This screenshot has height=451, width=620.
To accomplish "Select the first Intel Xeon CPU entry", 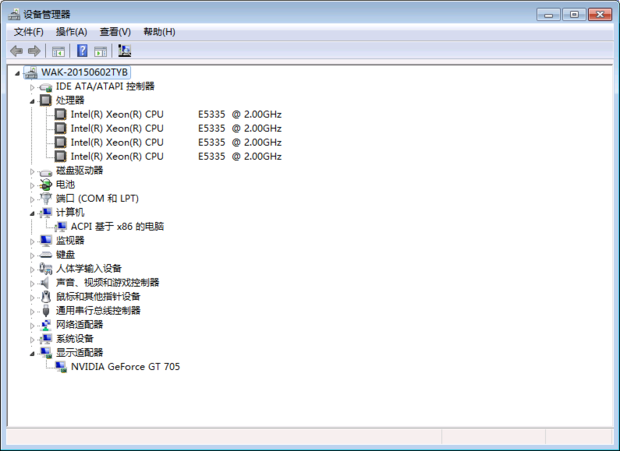I will pyautogui.click(x=117, y=115).
